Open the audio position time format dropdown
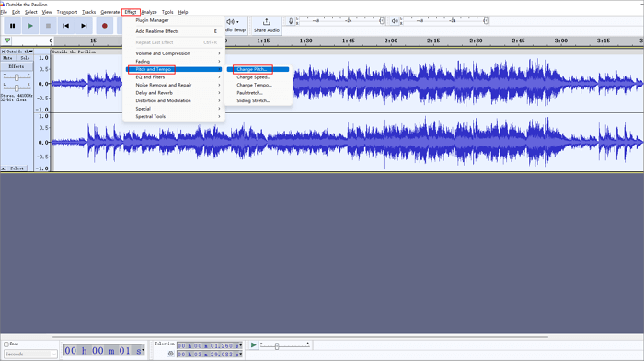This screenshot has height=361, width=644. pyautogui.click(x=143, y=351)
